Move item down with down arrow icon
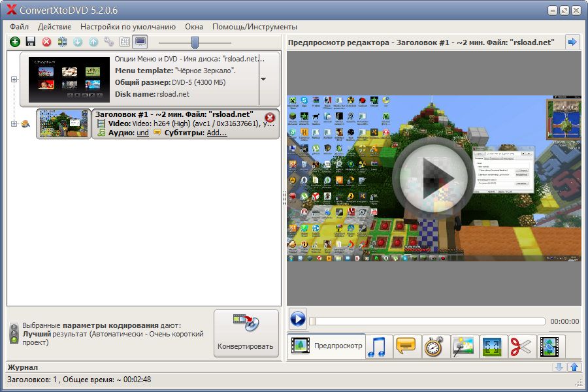588x392 pixels. point(78,42)
